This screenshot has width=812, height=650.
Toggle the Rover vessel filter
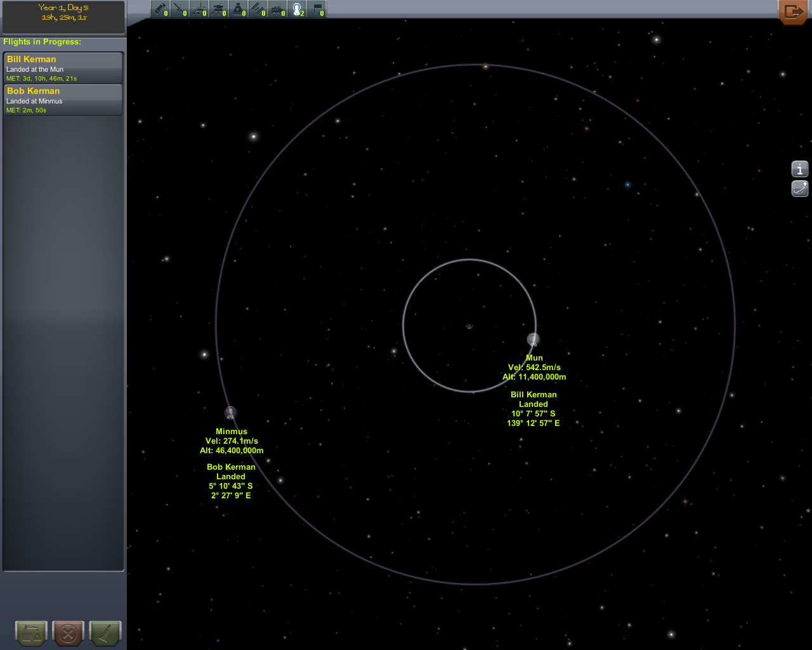click(x=199, y=9)
